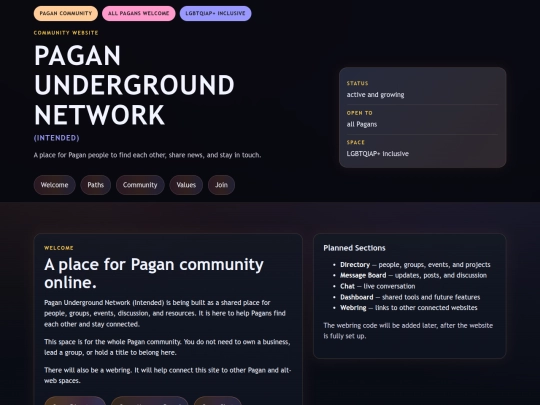Click the All Pagans Welcome badge
540x405 pixels.
coord(138,13)
